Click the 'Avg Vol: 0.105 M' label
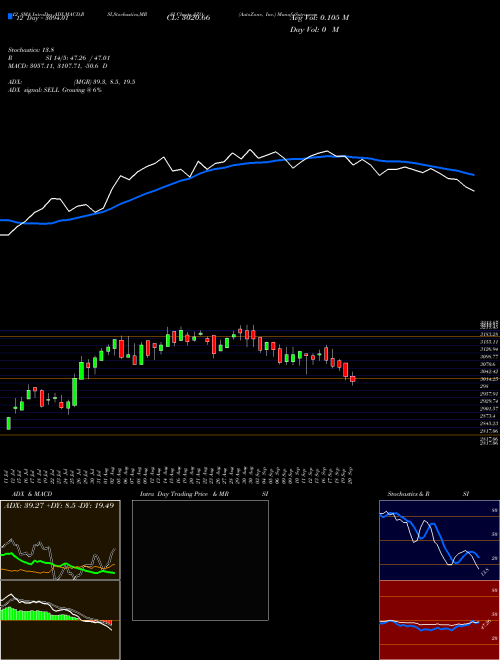500x660 pixels. [319, 17]
